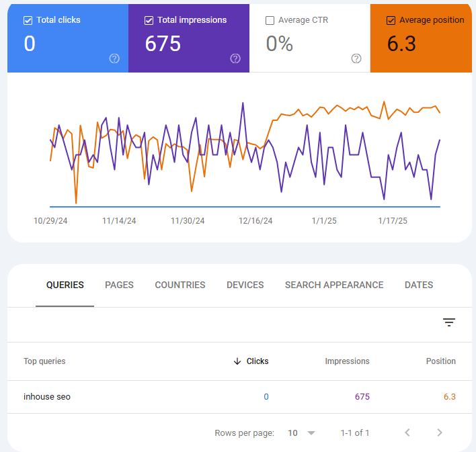Go to previous page arrow
Image resolution: width=476 pixels, height=452 pixels.
point(407,433)
